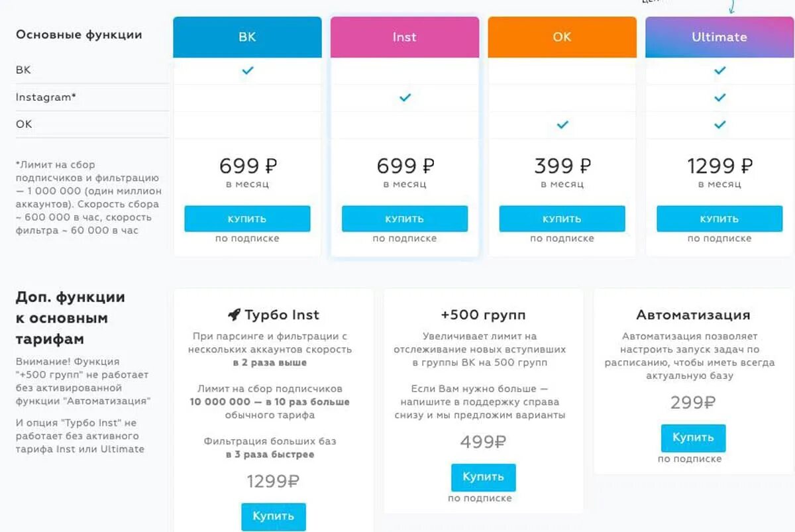
Task: Click the ВК checkmark in the Ultimate column
Action: point(720,70)
